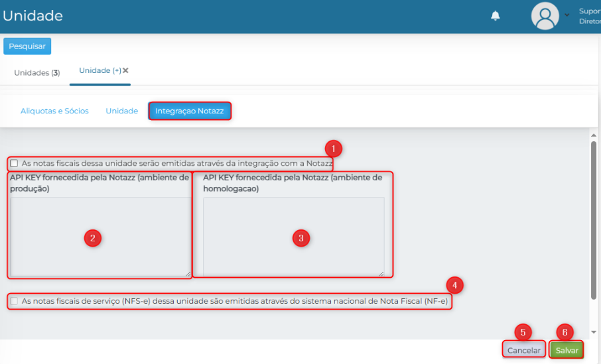This screenshot has width=601, height=364.
Task: Click the production API KEY text area
Action: [x=100, y=237]
